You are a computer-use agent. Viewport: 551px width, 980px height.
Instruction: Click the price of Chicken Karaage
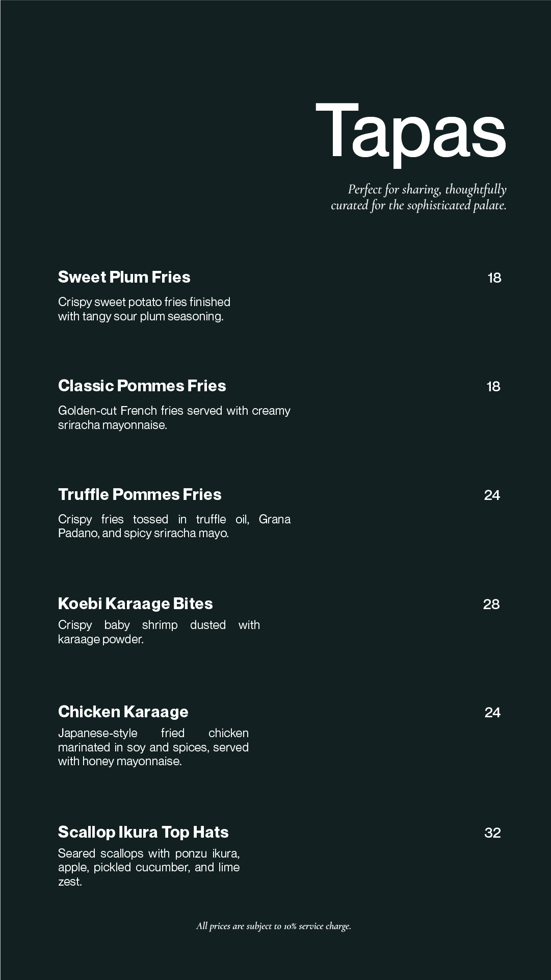[x=492, y=713]
